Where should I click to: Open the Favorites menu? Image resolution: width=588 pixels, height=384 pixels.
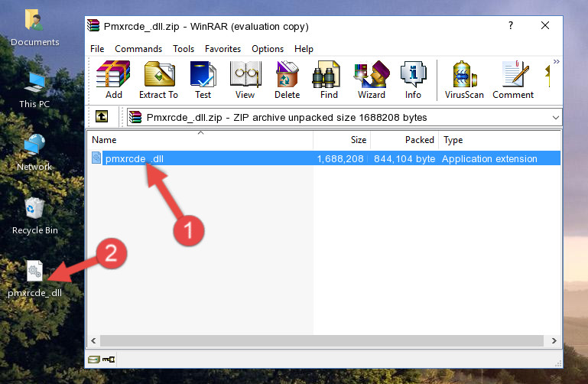223,49
